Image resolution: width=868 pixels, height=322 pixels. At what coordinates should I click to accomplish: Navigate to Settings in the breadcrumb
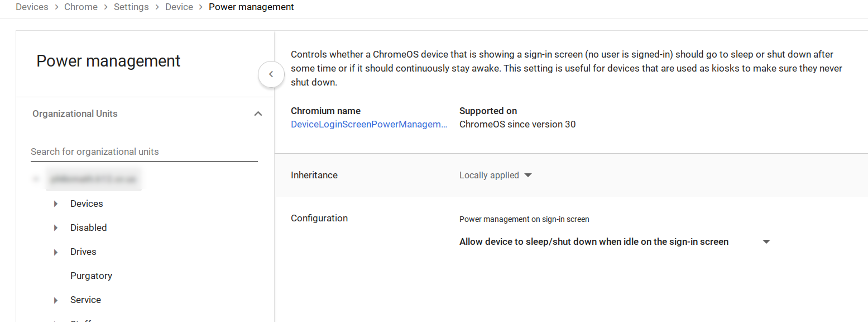pyautogui.click(x=131, y=7)
